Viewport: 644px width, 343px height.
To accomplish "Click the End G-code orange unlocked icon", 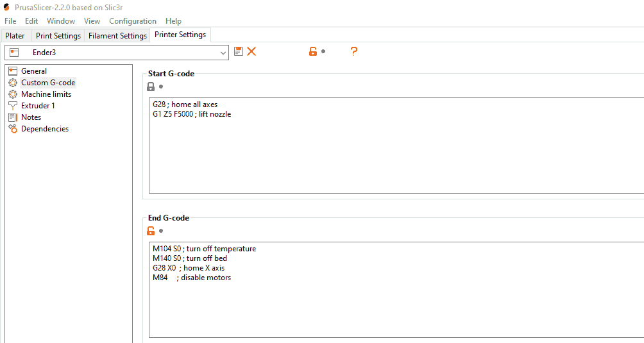I will [151, 231].
